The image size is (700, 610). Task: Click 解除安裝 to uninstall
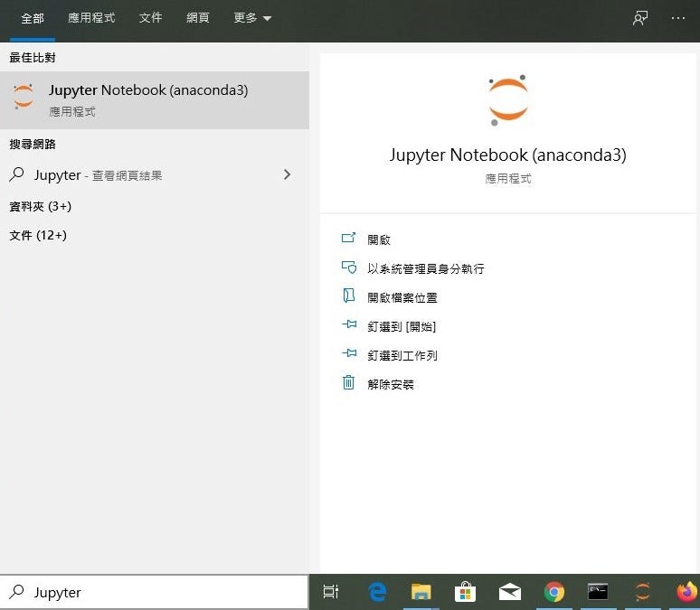tap(391, 384)
